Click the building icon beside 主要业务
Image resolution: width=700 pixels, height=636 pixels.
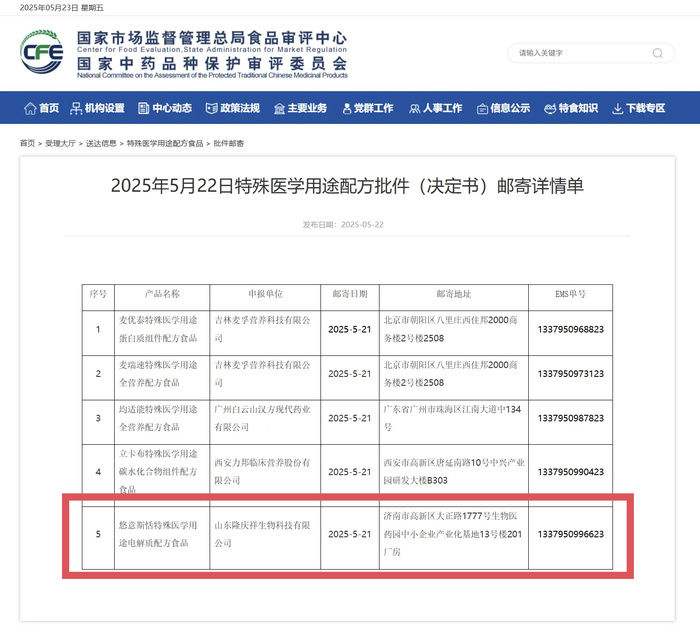[x=279, y=108]
